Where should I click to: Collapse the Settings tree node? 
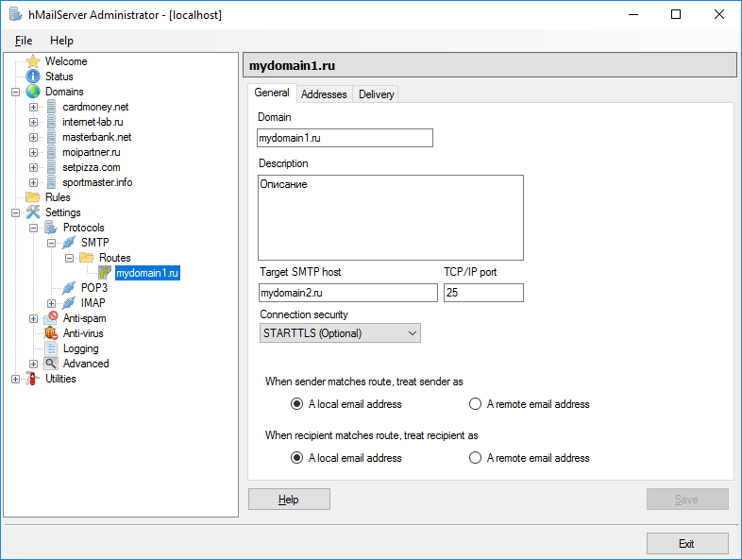(16, 212)
